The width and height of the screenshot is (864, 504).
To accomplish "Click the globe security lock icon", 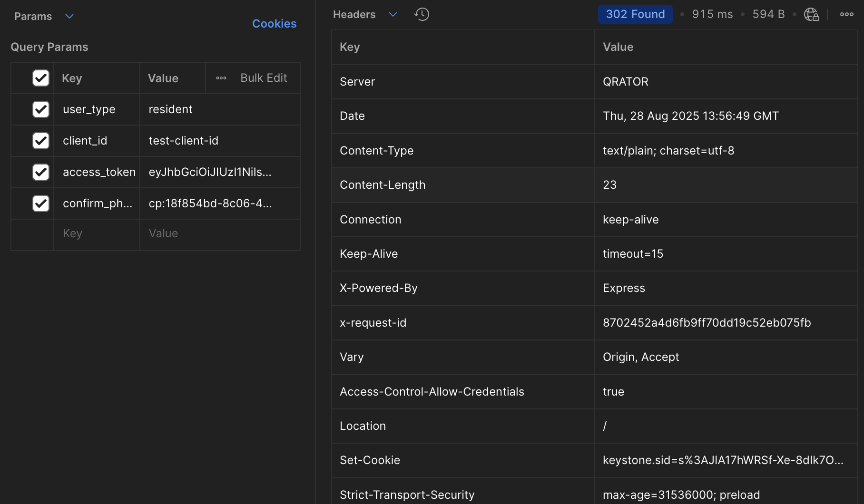I will point(811,15).
